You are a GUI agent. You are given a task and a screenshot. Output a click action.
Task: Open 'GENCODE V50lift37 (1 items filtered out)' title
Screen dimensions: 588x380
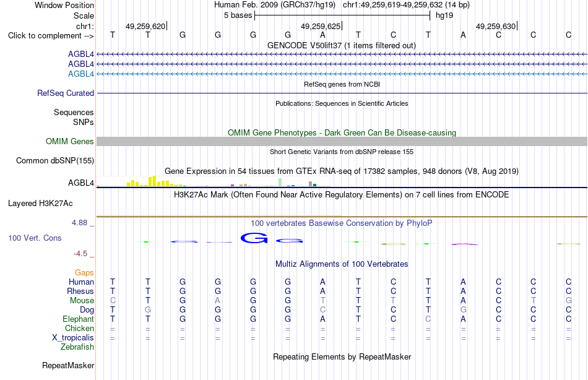click(342, 45)
